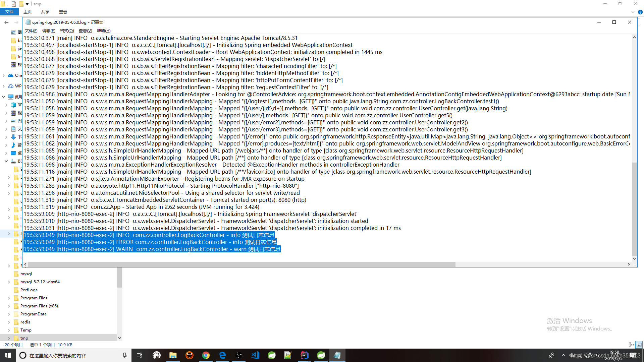
Task: Click Notepad scroll right arrow
Action: 629,264
